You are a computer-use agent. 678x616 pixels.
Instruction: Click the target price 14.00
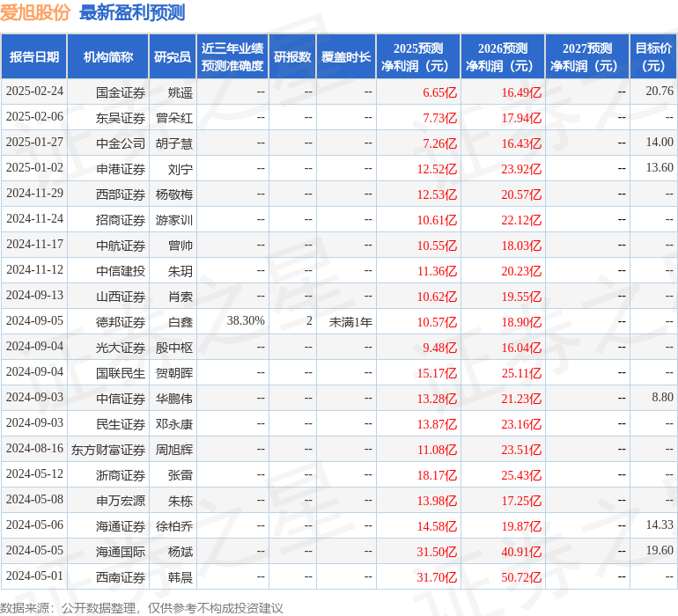pyautogui.click(x=660, y=142)
